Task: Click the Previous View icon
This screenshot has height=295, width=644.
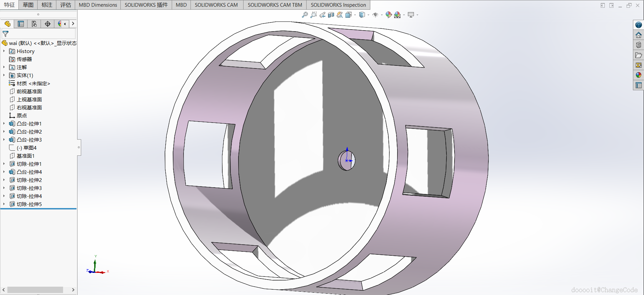Action: [x=322, y=15]
